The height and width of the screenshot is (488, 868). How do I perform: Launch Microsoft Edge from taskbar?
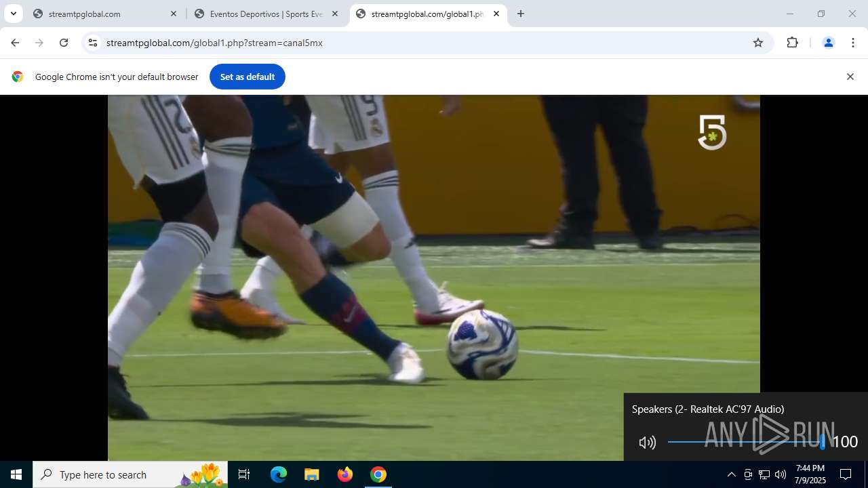point(279,474)
